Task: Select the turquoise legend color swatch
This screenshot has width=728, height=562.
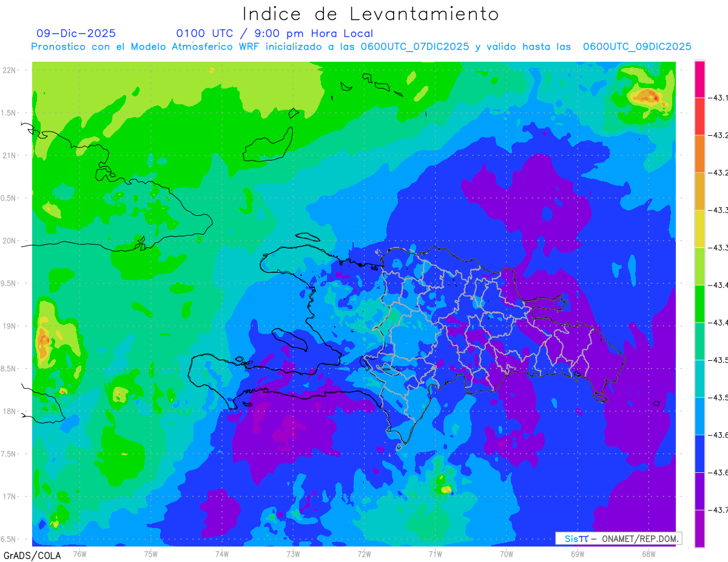Action: (699, 379)
